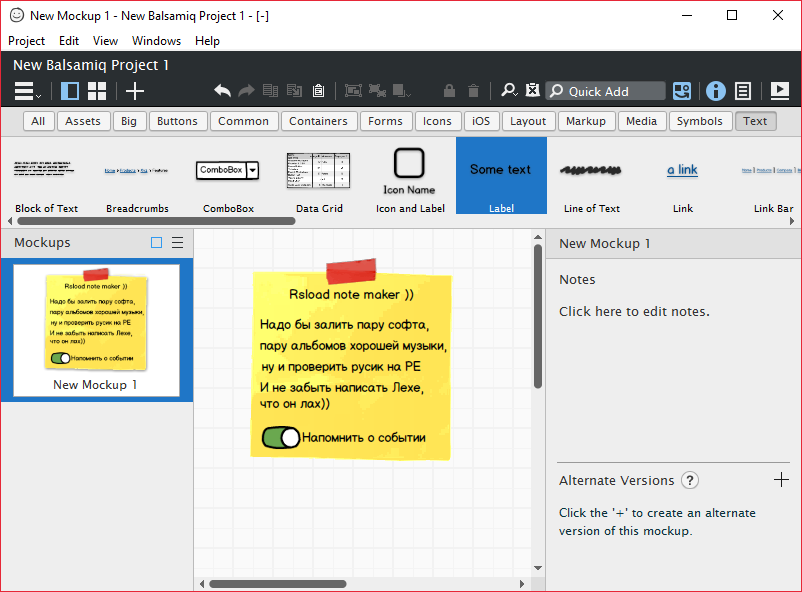Screen dimensions: 802x592
Task: Open the Project Info icon
Action: coord(716,91)
